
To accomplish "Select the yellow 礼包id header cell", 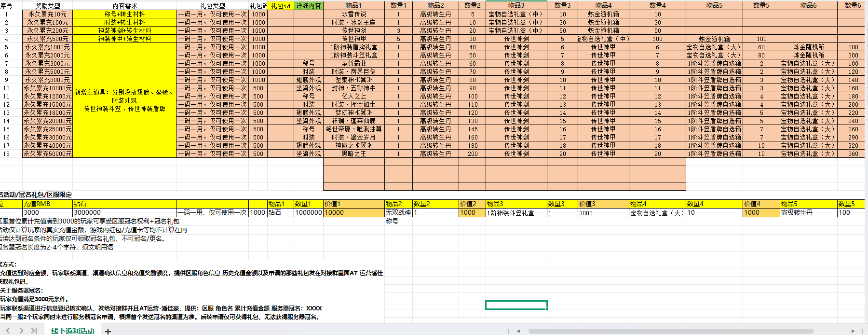I will point(281,6).
